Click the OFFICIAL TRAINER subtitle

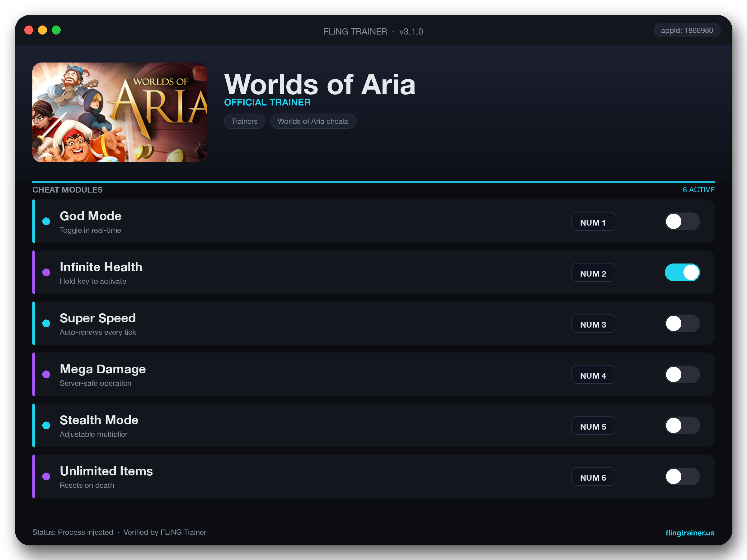(x=267, y=102)
